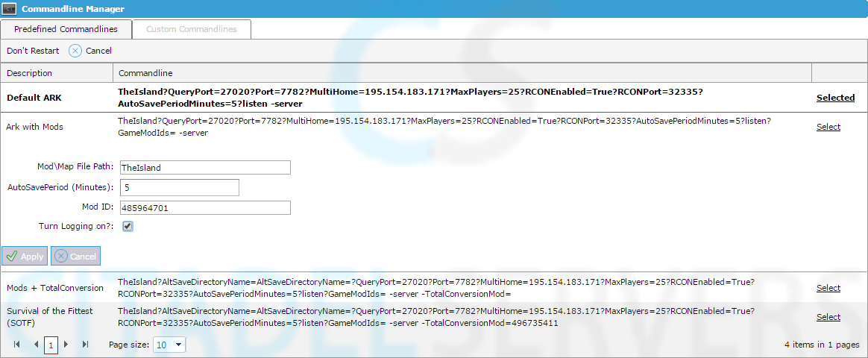Click the green checkmark Apply button

(25, 256)
